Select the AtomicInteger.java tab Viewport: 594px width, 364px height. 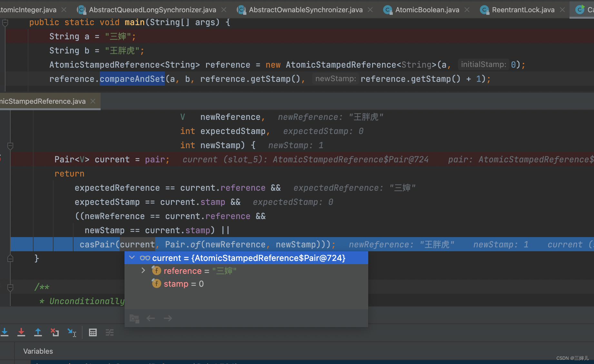pos(28,10)
